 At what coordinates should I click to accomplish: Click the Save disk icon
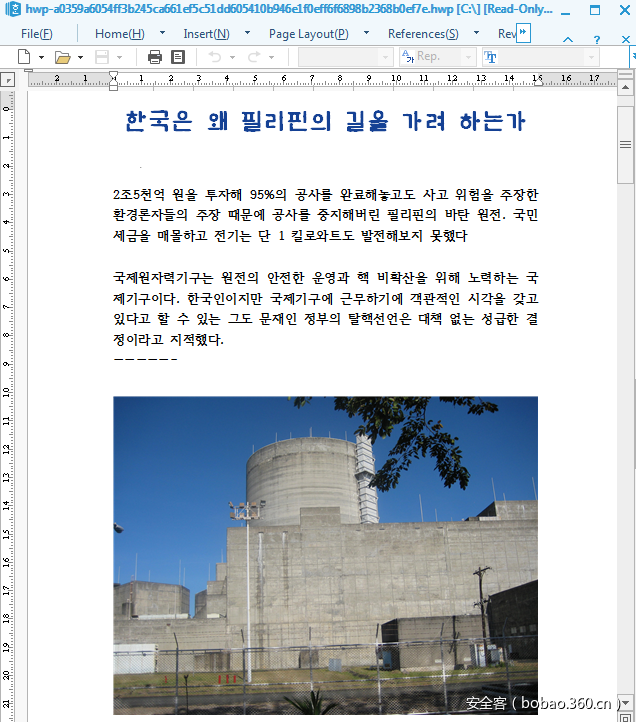102,57
